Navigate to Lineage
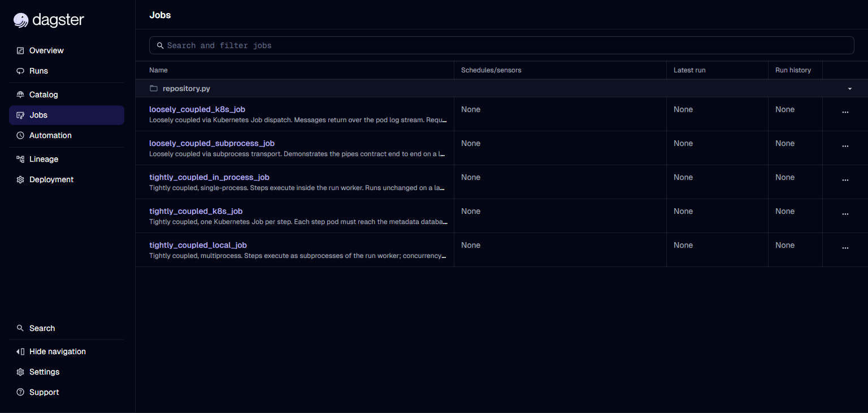 click(x=67, y=159)
